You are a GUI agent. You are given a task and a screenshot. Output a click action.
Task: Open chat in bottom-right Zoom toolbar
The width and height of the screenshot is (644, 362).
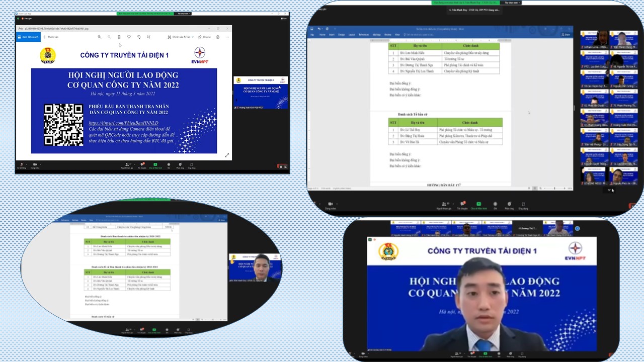[472, 354]
